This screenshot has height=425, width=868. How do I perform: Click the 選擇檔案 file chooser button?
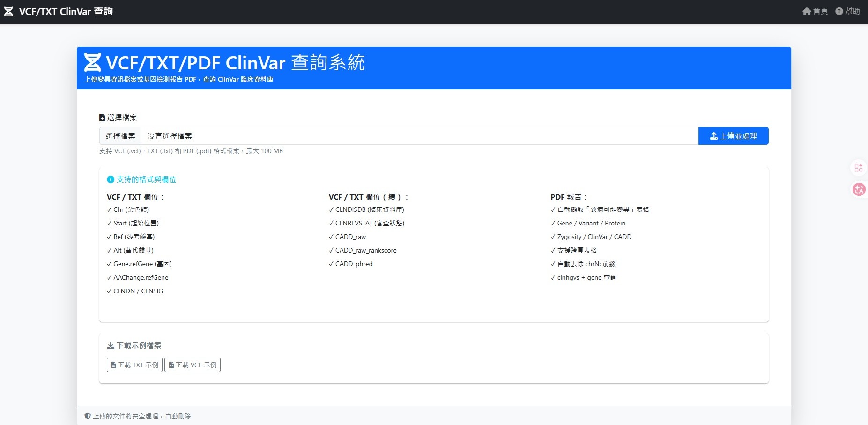point(120,136)
